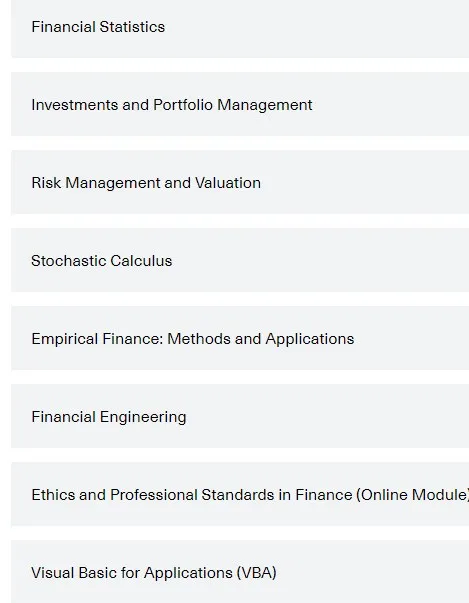This screenshot has height=603, width=469.
Task: Expand the Financial Statistics row
Action: (x=240, y=27)
